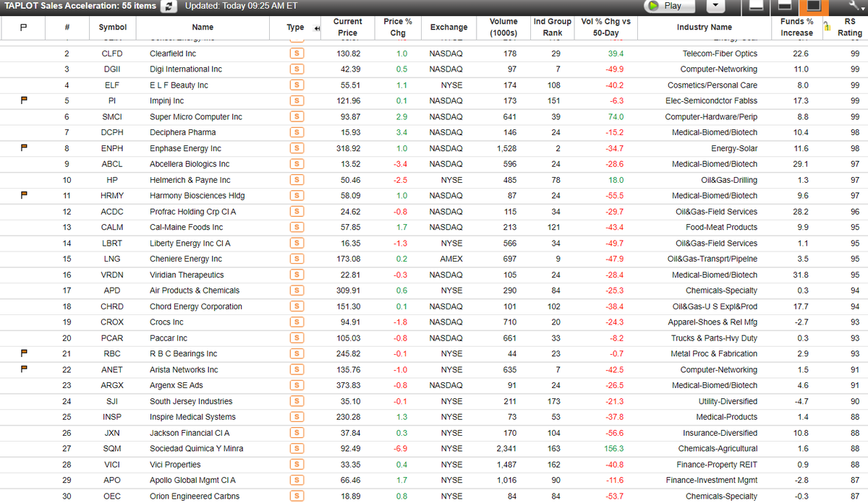Viewport: 868px width, 503px height.
Task: Click the S type icon for Liberty Energy
Action: 295,243
